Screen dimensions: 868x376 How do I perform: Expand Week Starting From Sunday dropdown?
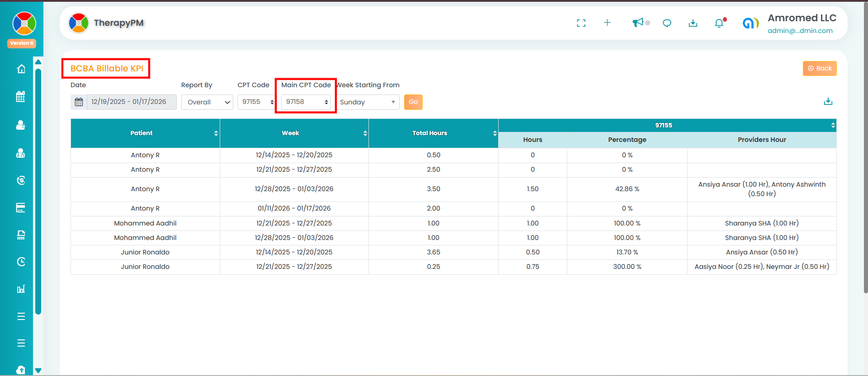pyautogui.click(x=368, y=102)
